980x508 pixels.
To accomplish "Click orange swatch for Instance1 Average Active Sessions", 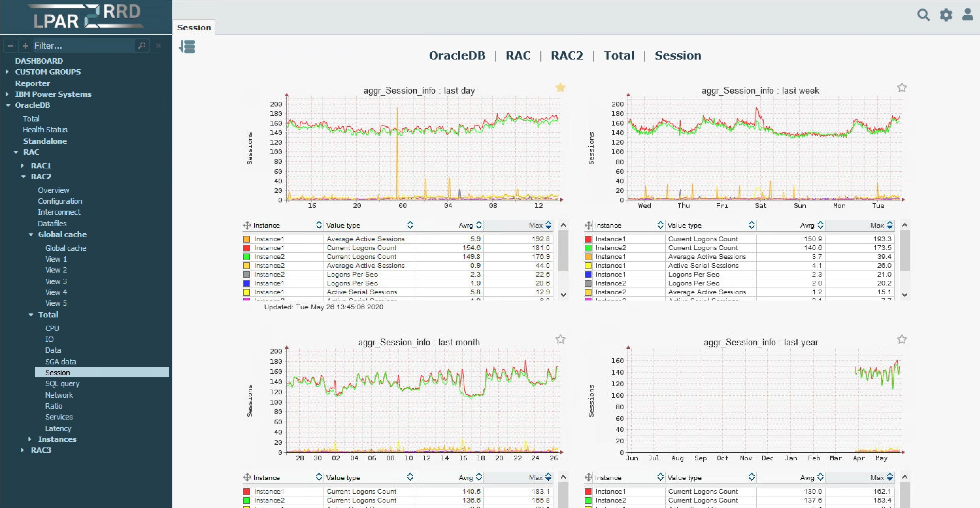I will [x=247, y=239].
